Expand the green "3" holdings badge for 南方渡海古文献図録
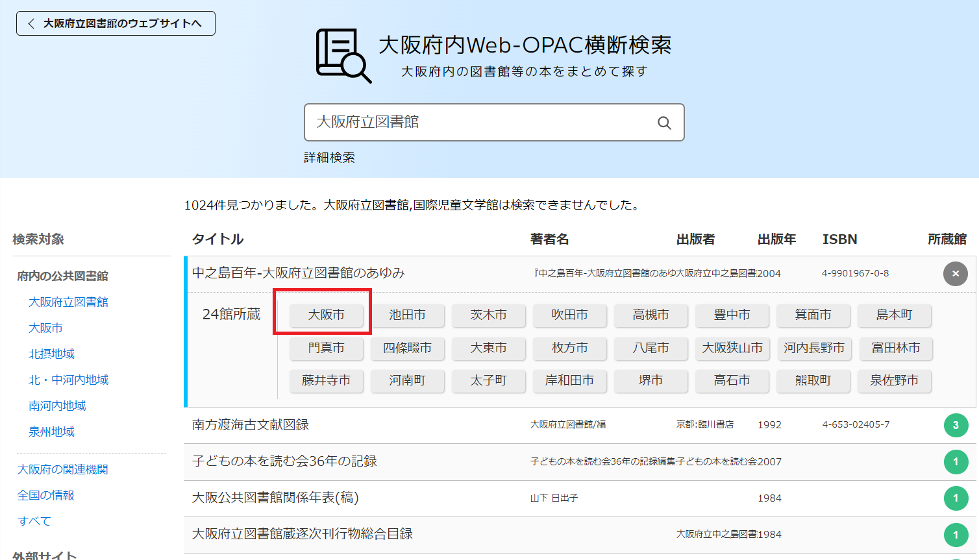Screen dimensions: 979x560 955,425
